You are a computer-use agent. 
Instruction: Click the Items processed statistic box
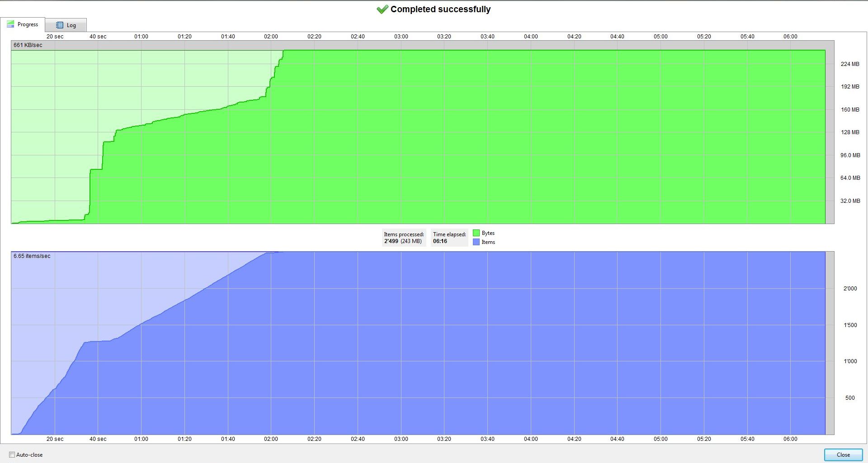coord(404,238)
